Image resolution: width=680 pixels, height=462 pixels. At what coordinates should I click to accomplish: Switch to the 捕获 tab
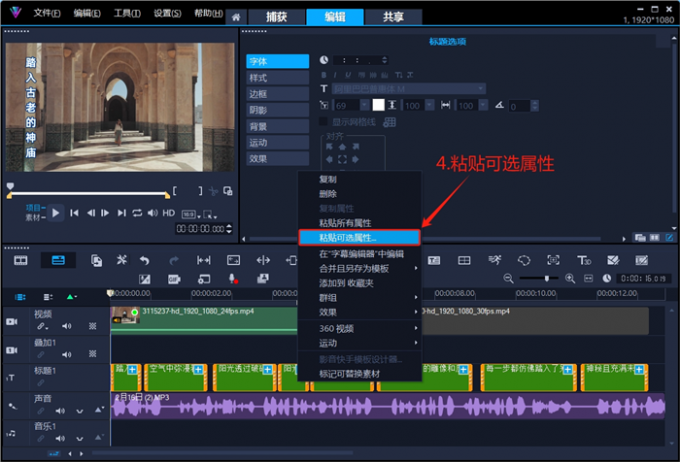(276, 17)
